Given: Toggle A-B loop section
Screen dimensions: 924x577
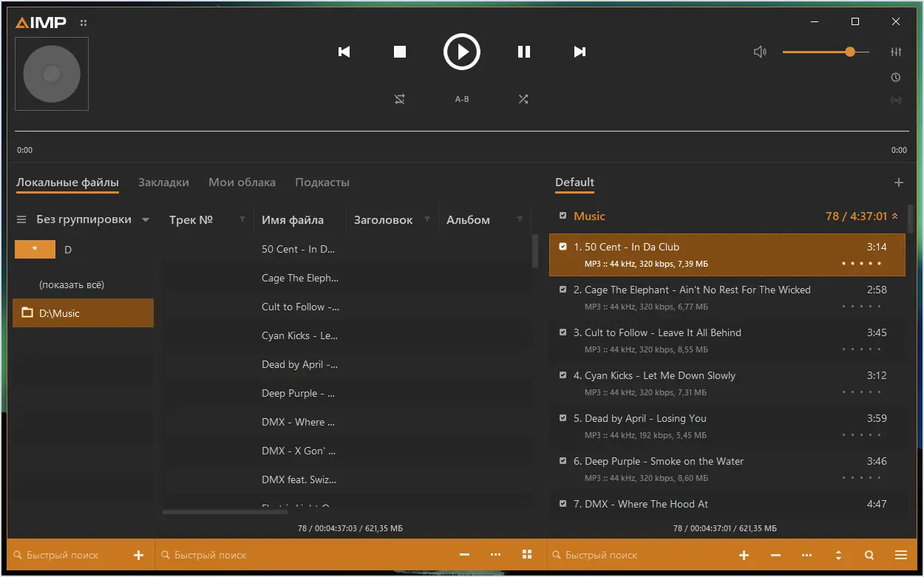Looking at the screenshot, I should click(462, 99).
